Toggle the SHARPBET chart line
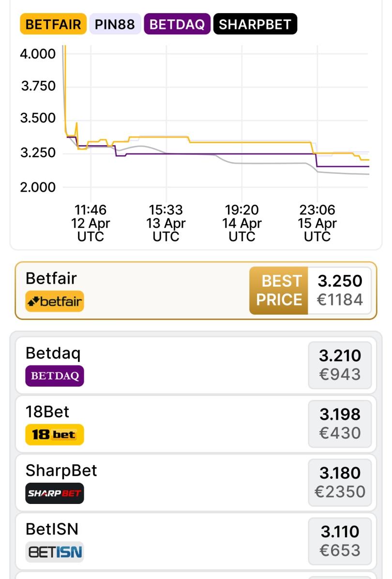This screenshot has width=392, height=579. click(x=255, y=24)
